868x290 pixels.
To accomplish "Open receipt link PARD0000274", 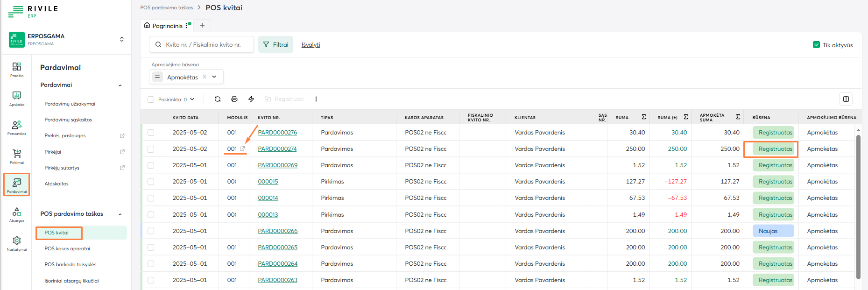I will [277, 149].
